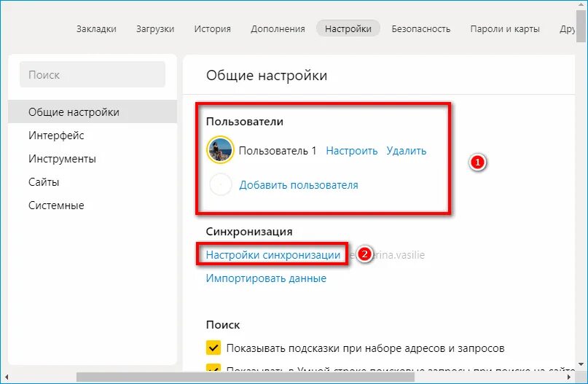Click the Пользователи section heading

click(x=245, y=122)
